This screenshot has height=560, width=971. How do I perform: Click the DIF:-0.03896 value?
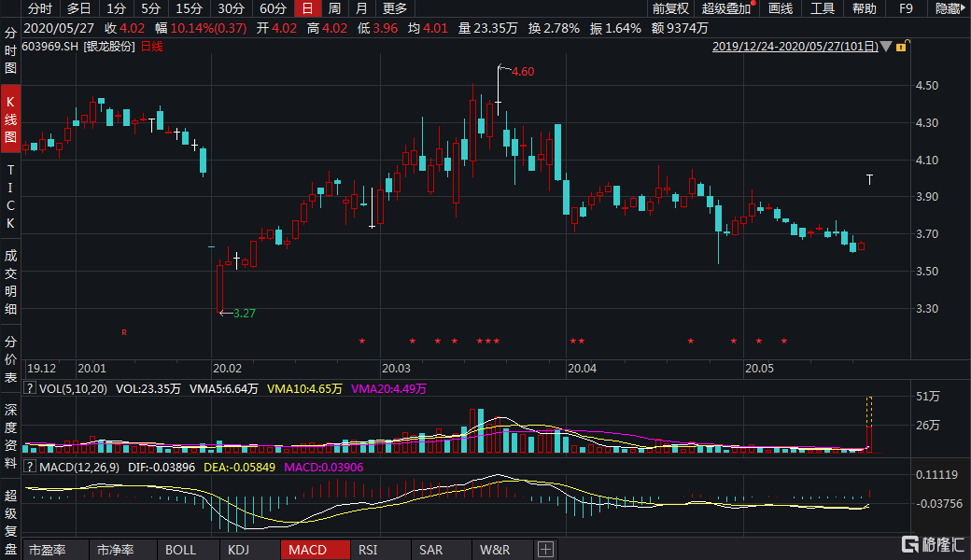[162, 468]
